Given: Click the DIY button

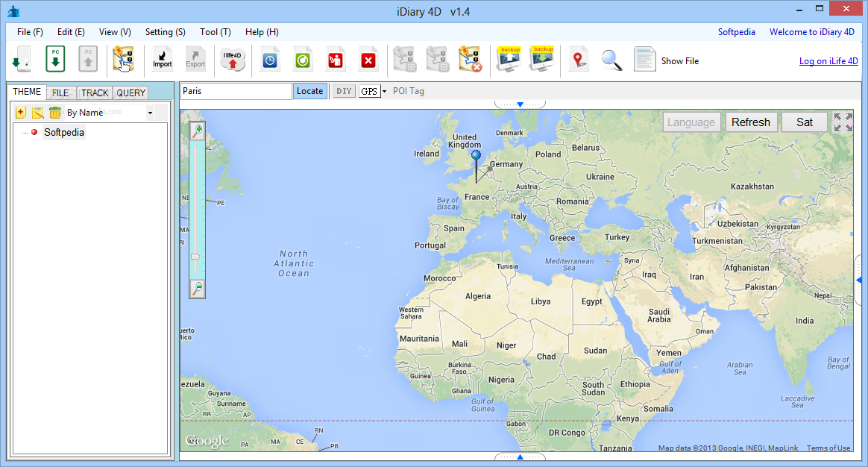Looking at the screenshot, I should (345, 92).
